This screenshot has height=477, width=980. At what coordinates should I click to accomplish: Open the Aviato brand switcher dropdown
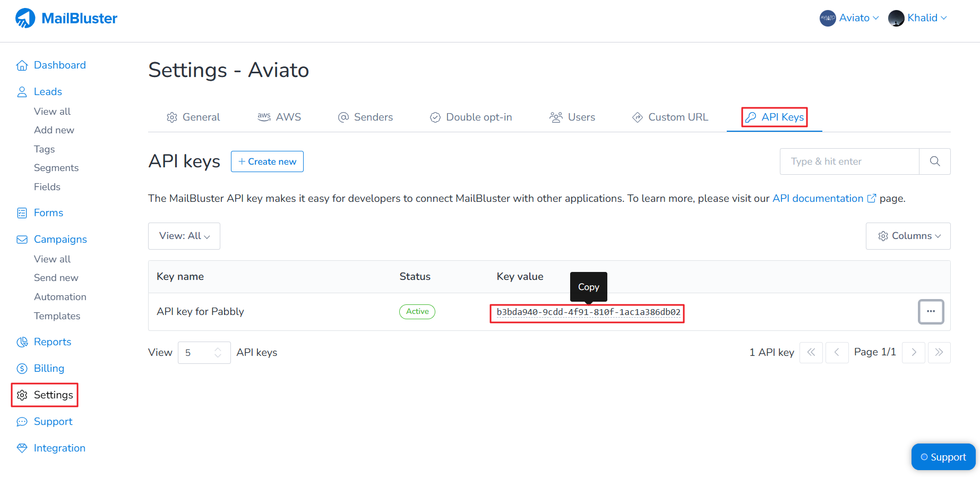pos(849,18)
